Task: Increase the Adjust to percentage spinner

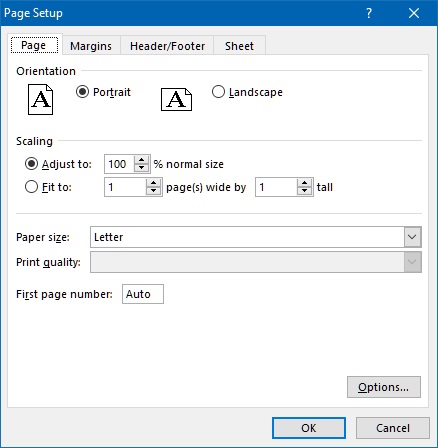Action: coord(142,160)
